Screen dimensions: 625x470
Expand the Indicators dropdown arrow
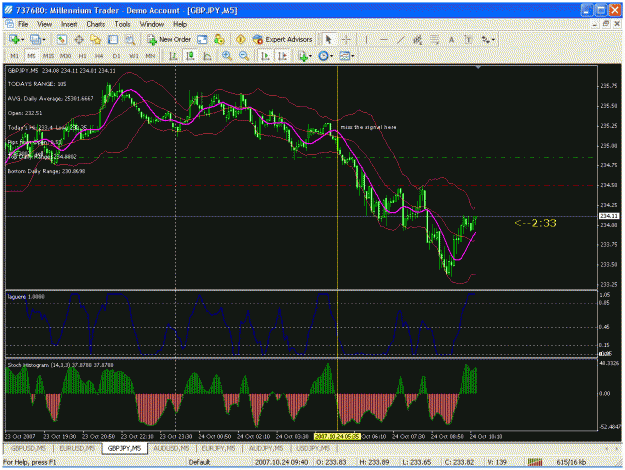pos(311,56)
